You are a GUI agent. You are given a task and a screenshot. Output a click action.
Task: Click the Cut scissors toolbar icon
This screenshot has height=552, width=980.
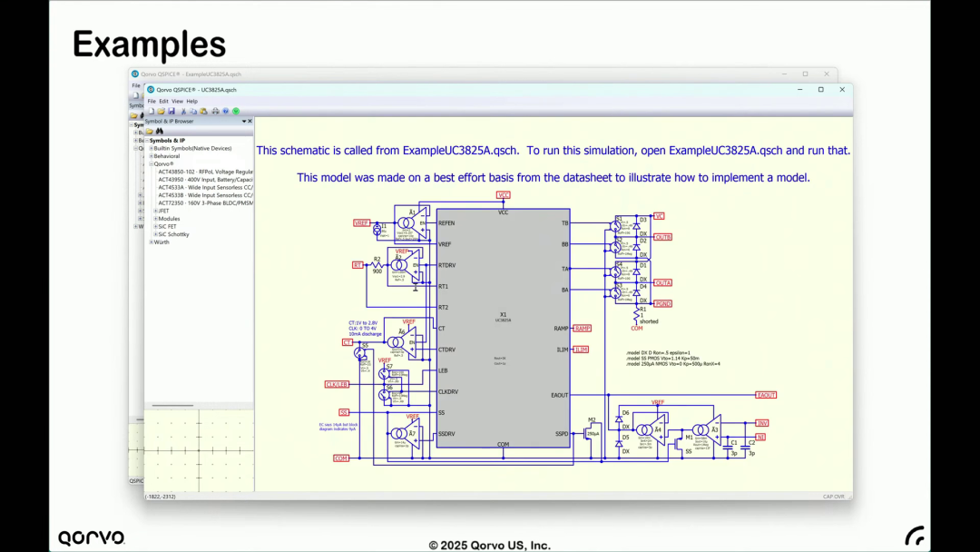click(x=183, y=112)
